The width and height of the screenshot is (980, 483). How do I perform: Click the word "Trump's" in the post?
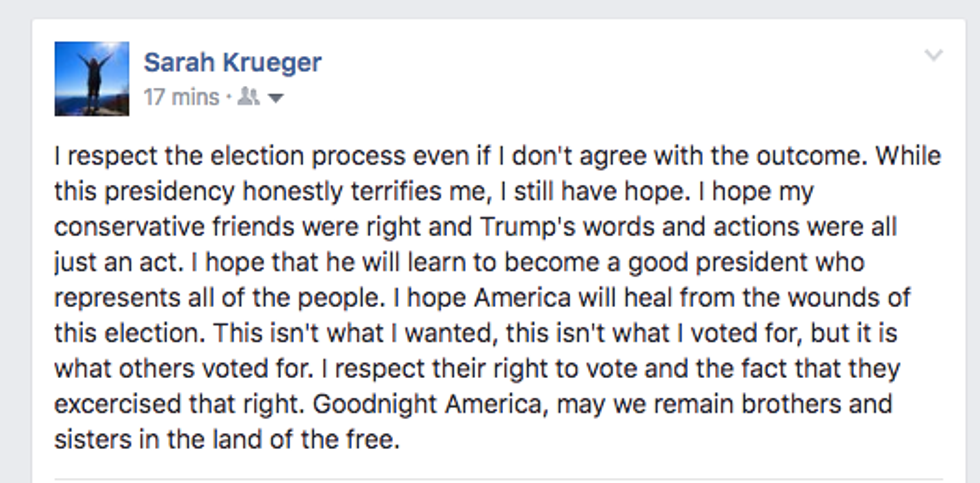click(521, 228)
